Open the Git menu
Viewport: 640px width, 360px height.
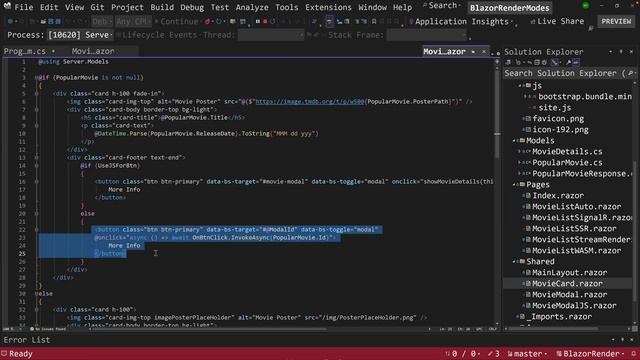coord(97,7)
